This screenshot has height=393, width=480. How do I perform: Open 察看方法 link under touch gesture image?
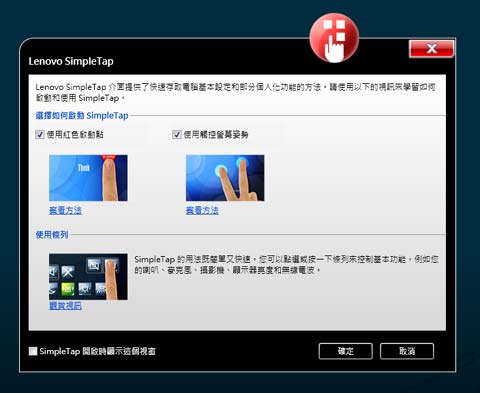tap(202, 210)
